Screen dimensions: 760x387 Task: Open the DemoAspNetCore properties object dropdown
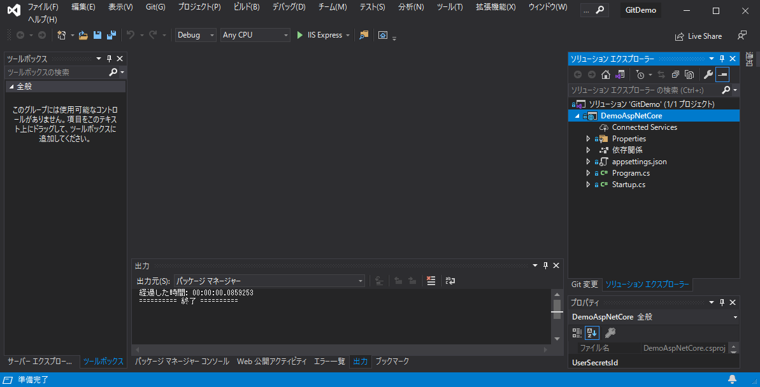(735, 317)
